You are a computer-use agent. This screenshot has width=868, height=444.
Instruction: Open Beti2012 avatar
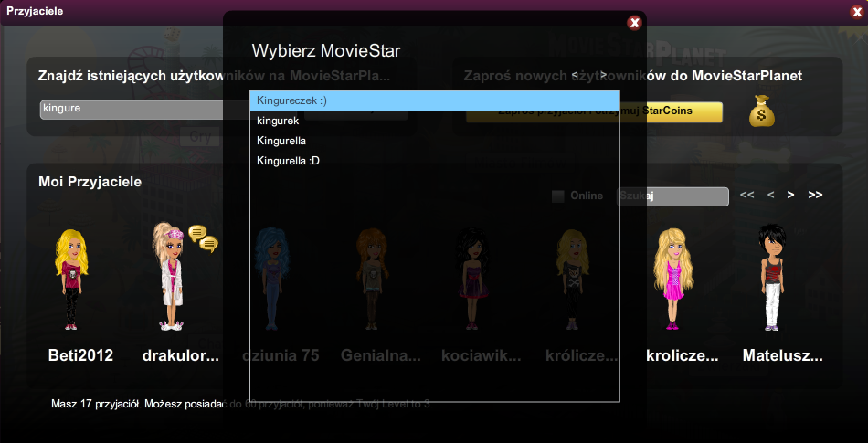[71, 280]
